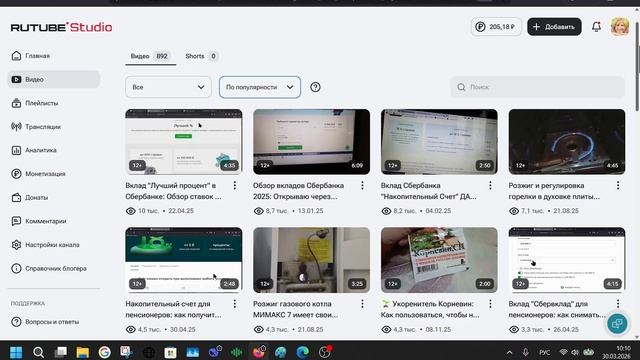Click the floating chat support button
This screenshot has width=640, height=360.
click(x=617, y=324)
